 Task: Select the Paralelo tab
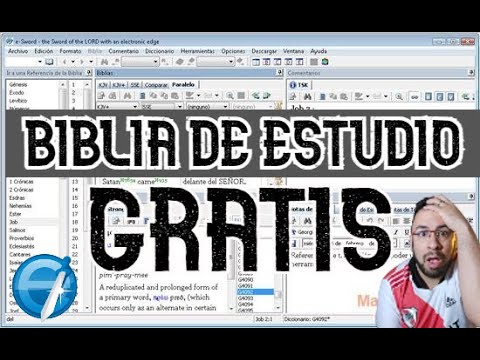point(183,85)
